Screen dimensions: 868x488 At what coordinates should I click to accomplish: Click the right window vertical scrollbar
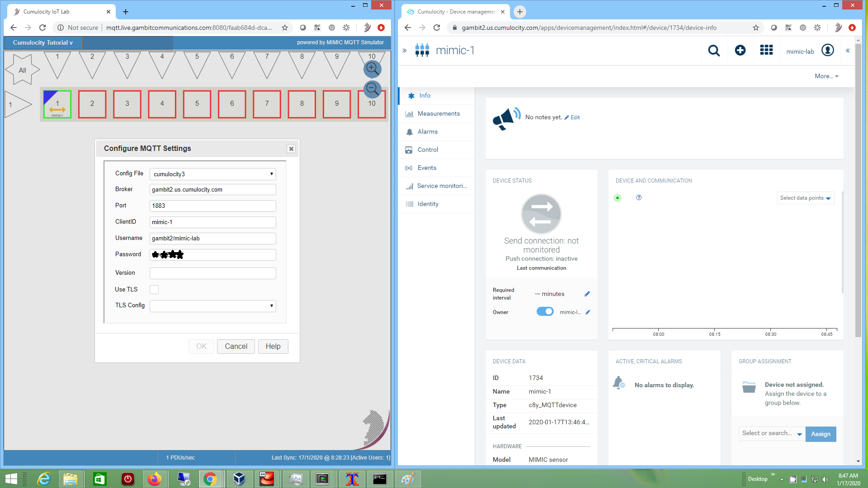pos(858,190)
